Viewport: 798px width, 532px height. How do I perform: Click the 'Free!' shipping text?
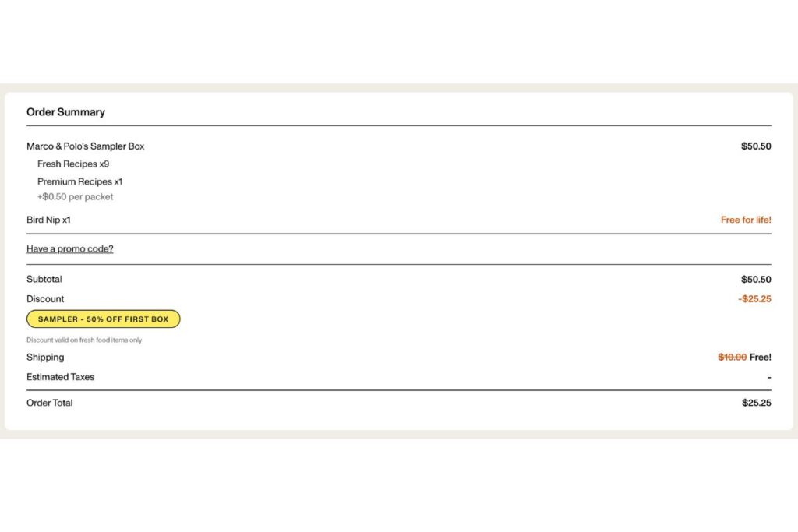pyautogui.click(x=760, y=358)
